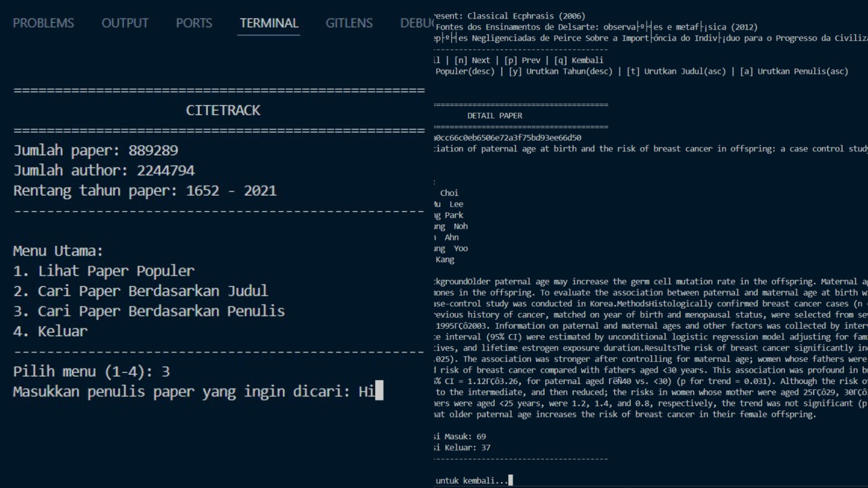Open the OUTPUT tab
Viewport: 868px width, 488px height.
pos(125,23)
